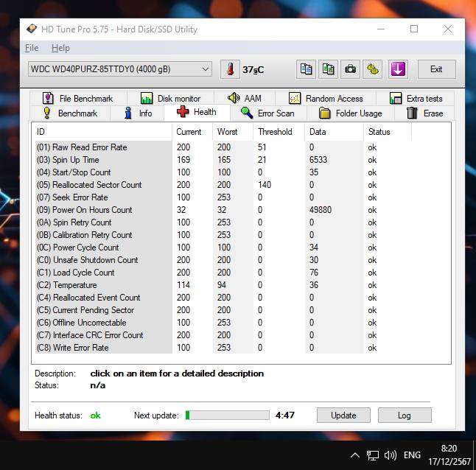Click data value 6533
Image resolution: width=476 pixels, height=470 pixels.
point(318,160)
